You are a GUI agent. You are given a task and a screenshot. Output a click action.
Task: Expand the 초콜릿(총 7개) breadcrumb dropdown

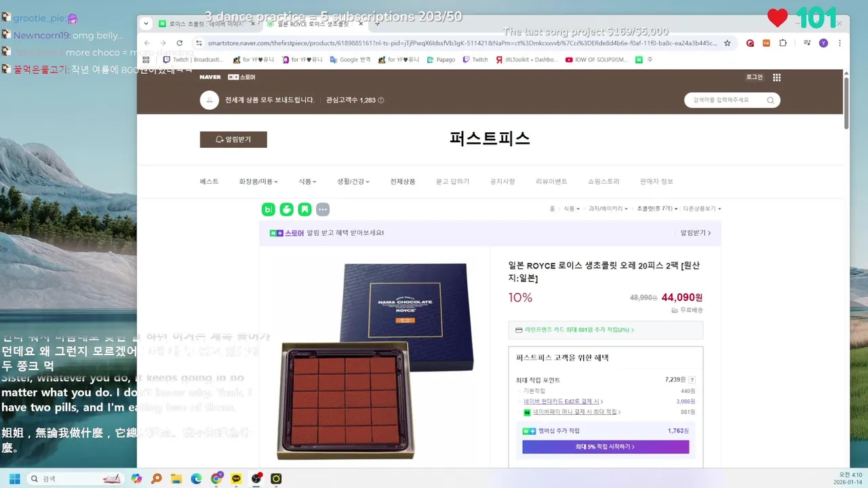[x=657, y=209]
